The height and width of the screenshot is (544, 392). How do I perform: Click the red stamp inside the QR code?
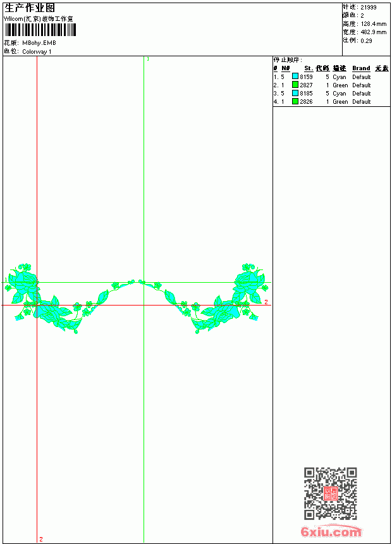330,493
